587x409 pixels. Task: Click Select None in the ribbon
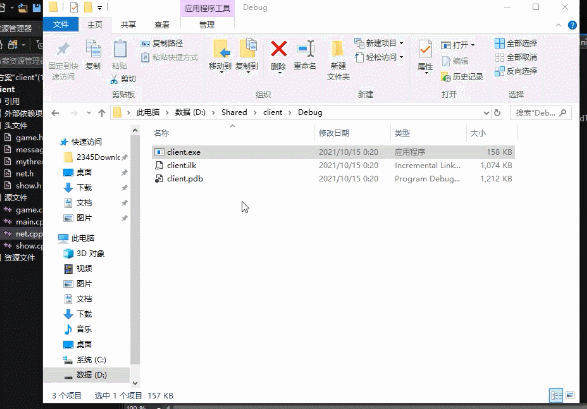click(516, 57)
